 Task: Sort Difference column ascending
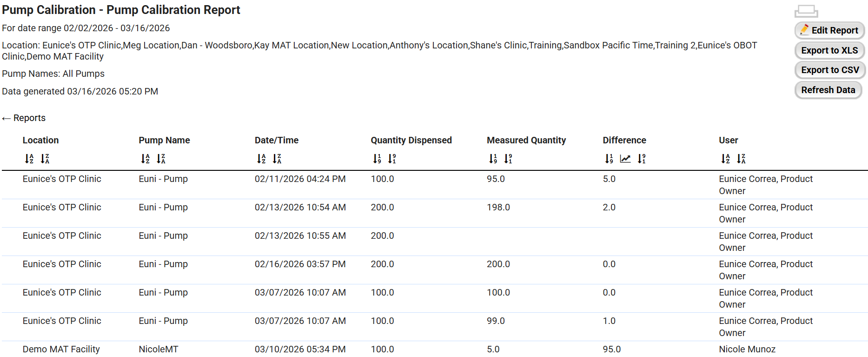[609, 159]
